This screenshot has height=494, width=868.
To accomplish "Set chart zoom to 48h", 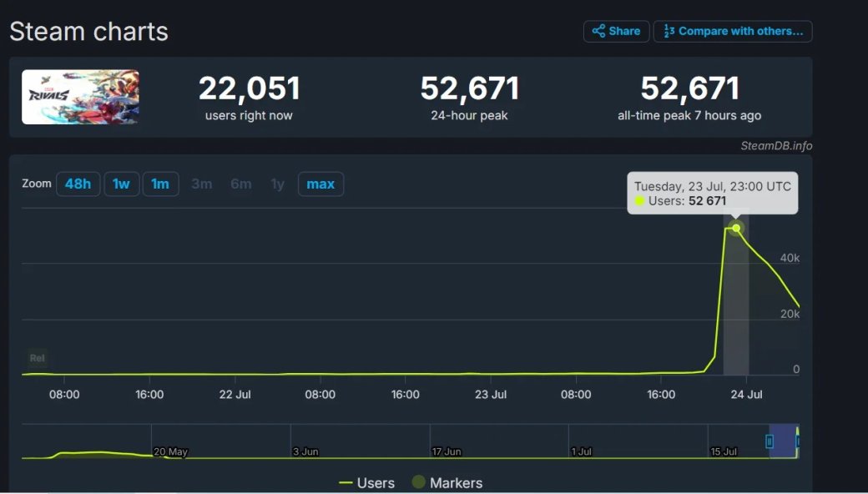I will (78, 184).
